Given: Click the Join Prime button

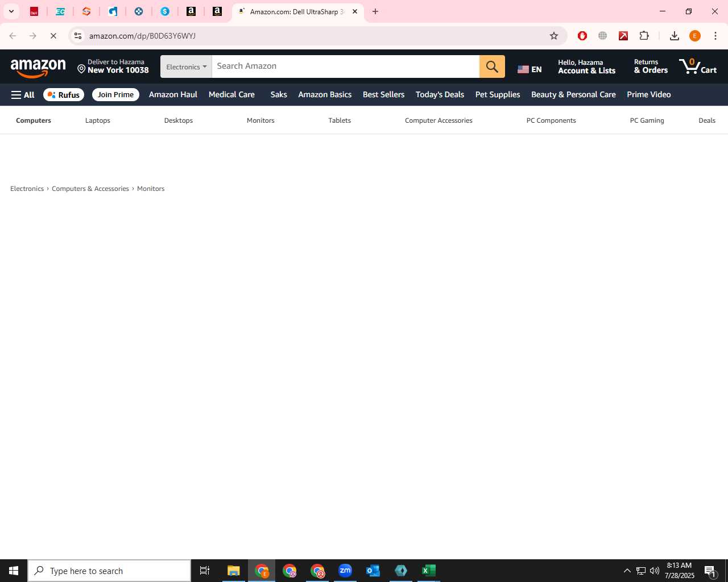Looking at the screenshot, I should point(115,94).
